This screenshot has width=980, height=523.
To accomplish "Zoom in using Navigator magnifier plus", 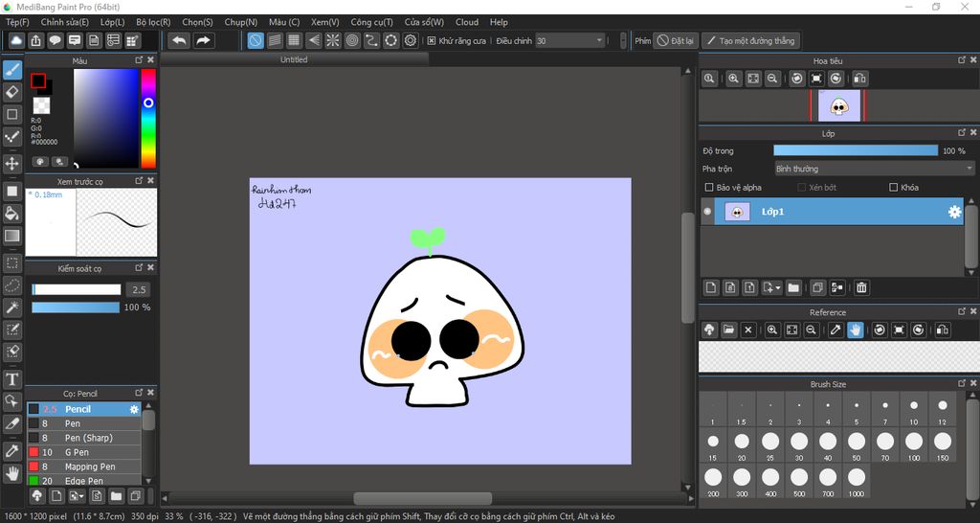I will [x=734, y=79].
